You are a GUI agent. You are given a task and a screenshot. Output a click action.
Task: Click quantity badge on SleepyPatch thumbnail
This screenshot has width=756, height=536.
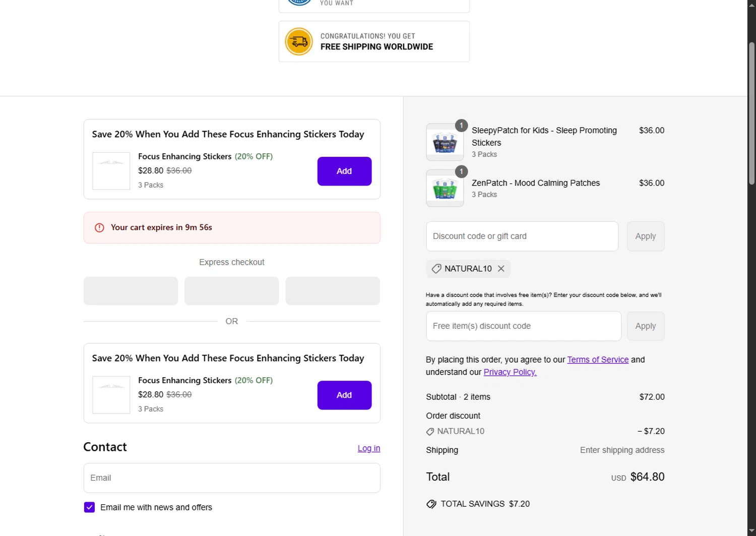[461, 126]
